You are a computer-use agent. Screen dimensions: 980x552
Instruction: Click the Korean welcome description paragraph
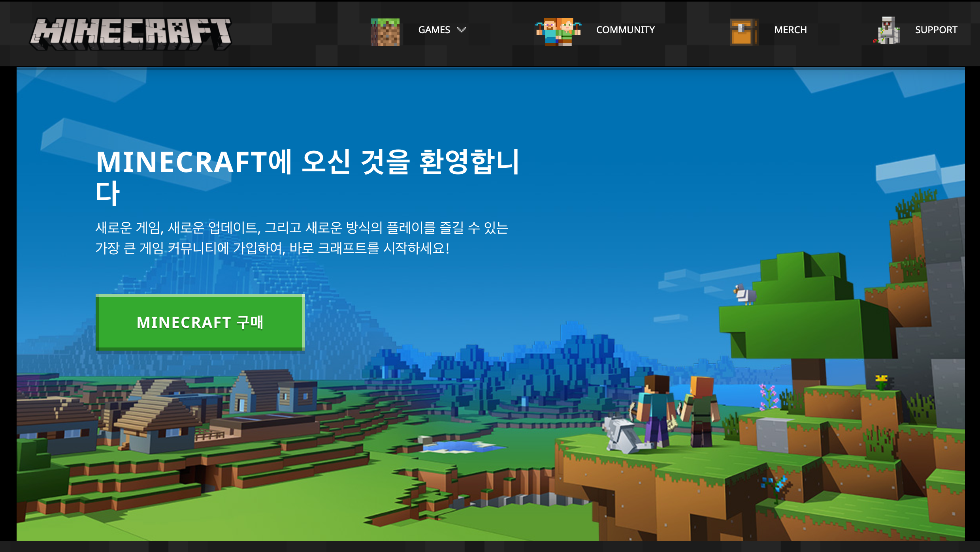pos(301,238)
